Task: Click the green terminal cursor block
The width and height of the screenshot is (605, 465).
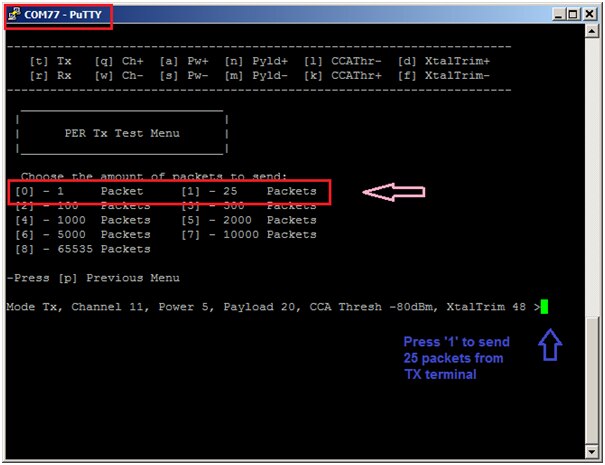Action: [544, 307]
